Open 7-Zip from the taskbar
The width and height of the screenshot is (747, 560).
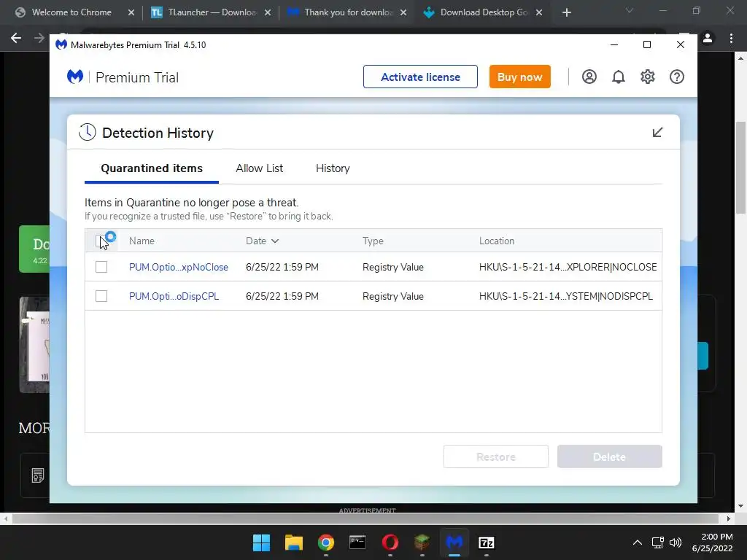[487, 542]
